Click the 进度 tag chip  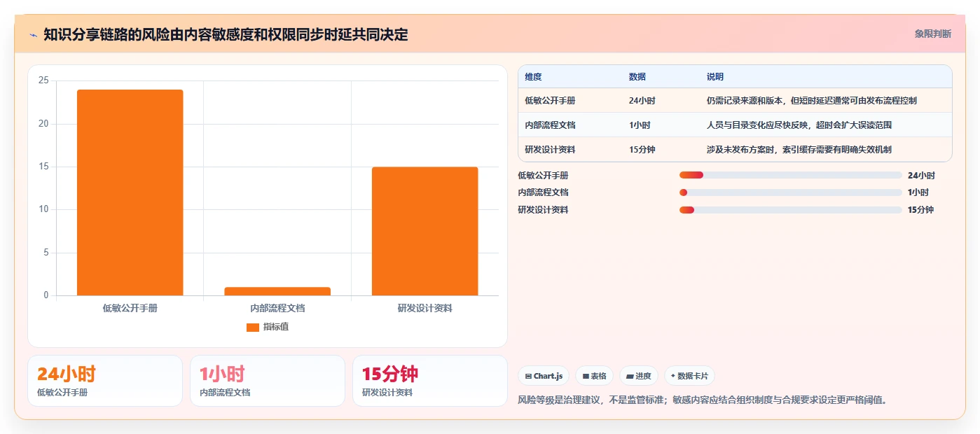638,376
